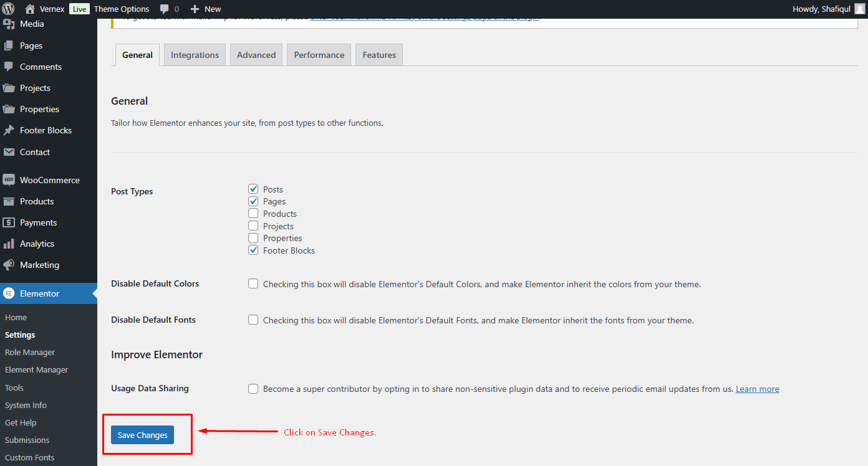Click the Products archive icon
The width and height of the screenshot is (868, 466).
click(9, 201)
